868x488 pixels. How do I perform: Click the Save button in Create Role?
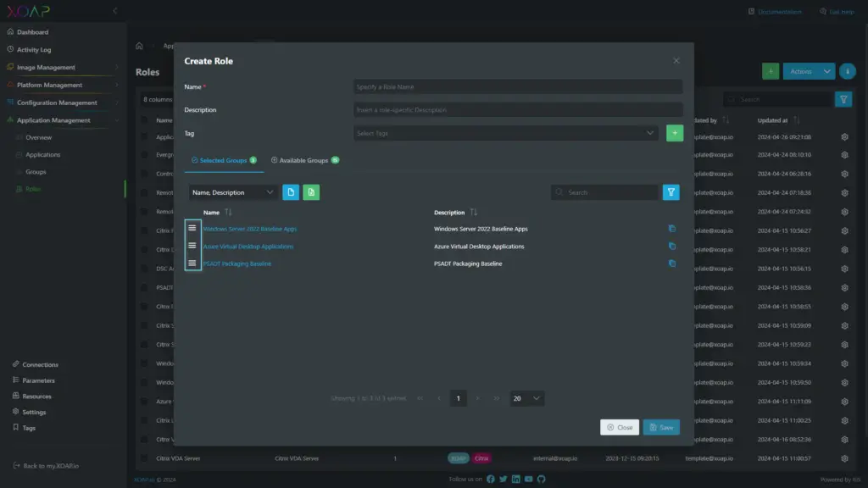point(661,427)
